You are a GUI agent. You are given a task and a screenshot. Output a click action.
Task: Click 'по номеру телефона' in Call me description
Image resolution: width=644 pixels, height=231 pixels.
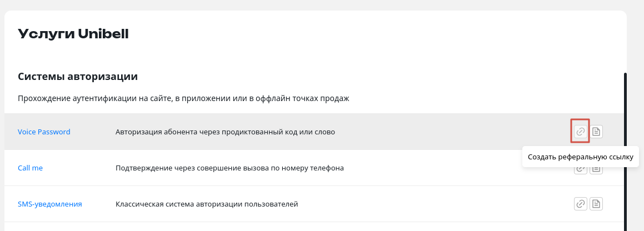(306, 168)
